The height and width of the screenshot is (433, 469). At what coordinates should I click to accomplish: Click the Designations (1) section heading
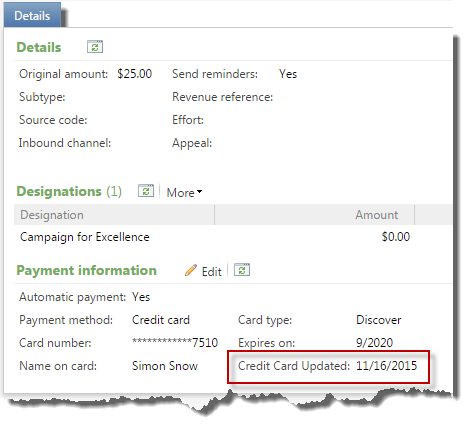coord(69,191)
